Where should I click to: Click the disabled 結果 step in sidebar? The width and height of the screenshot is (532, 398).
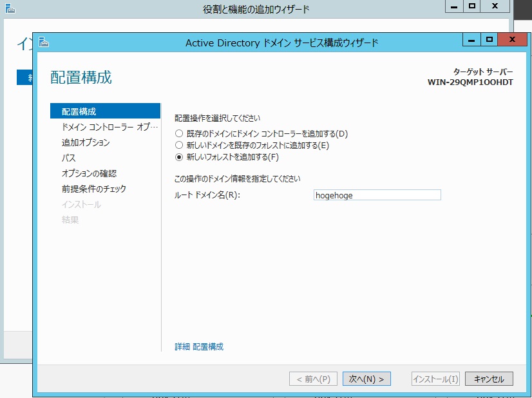click(70, 220)
